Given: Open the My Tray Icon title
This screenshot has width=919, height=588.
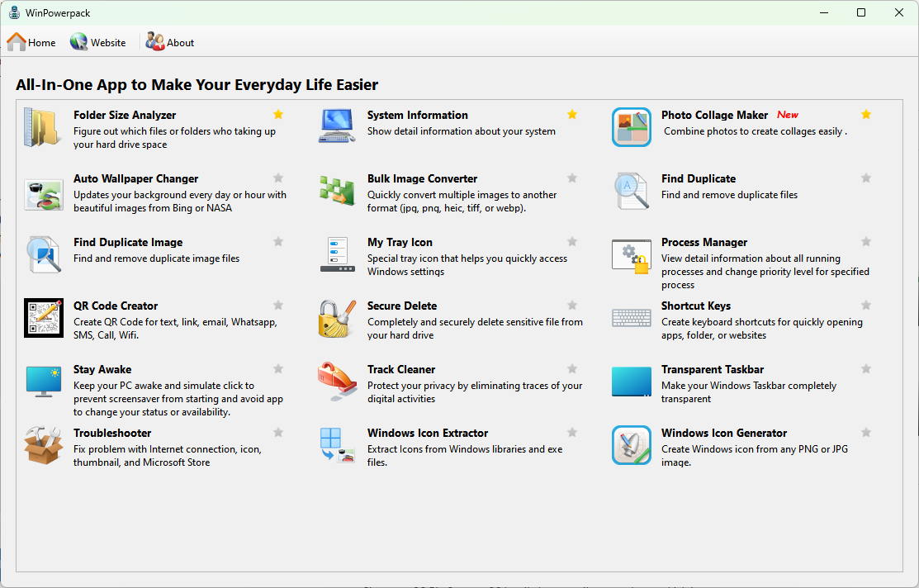Looking at the screenshot, I should (400, 242).
